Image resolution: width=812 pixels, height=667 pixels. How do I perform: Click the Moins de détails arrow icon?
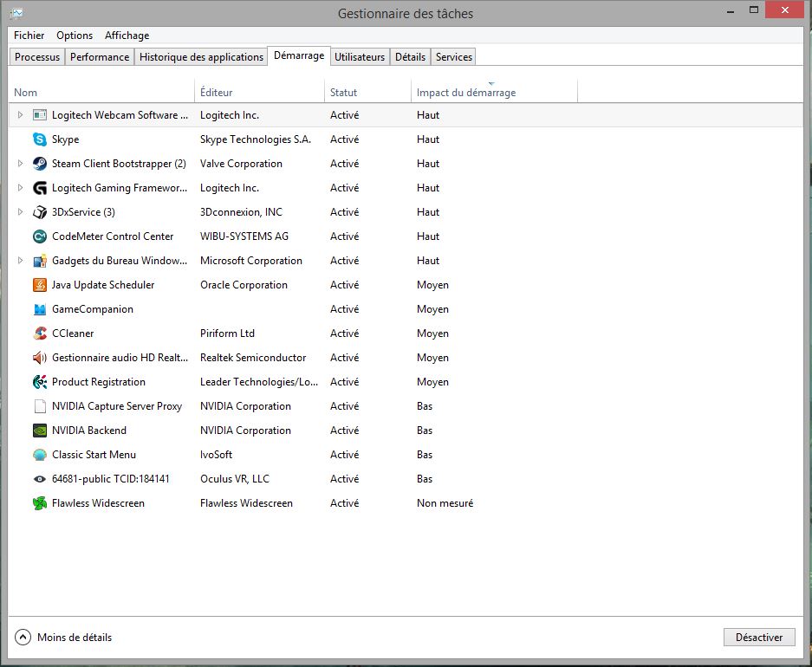click(x=23, y=637)
